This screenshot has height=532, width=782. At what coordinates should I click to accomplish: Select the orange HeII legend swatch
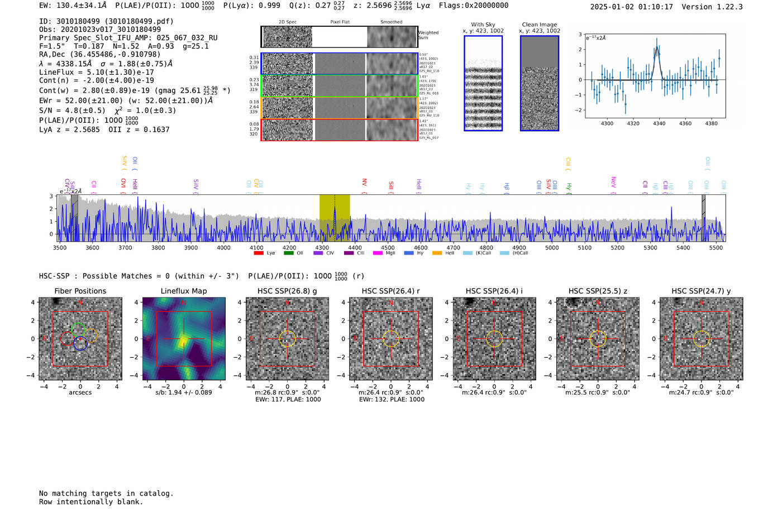[x=437, y=253]
